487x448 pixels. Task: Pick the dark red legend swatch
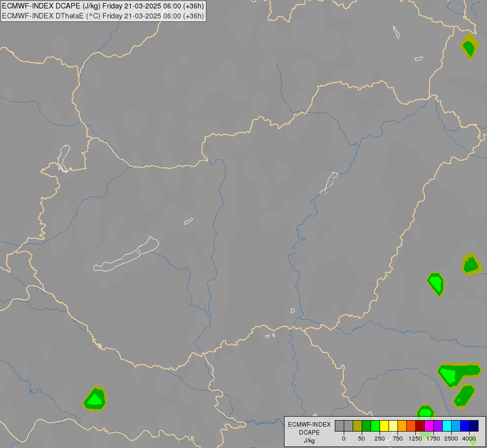420,426
